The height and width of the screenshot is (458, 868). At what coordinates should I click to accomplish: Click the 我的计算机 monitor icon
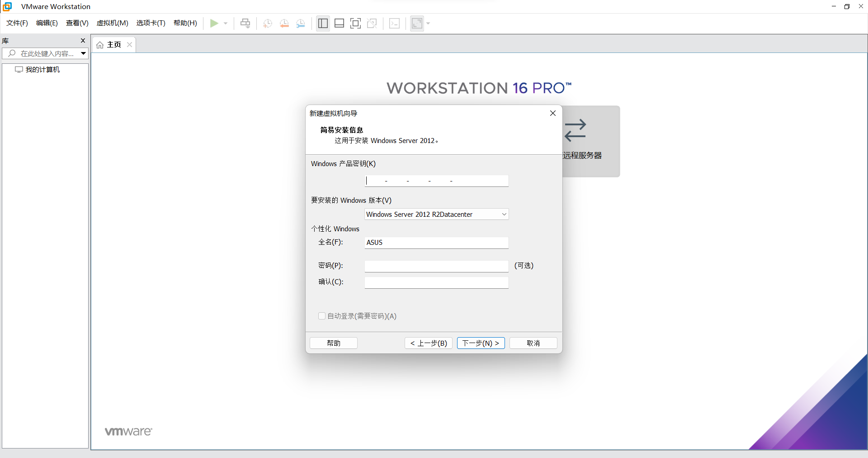[x=19, y=69]
